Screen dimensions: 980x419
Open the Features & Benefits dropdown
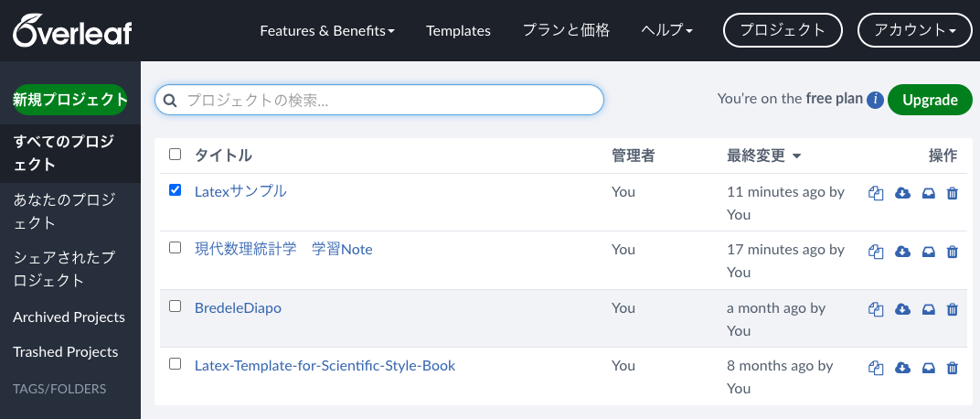[x=327, y=30]
